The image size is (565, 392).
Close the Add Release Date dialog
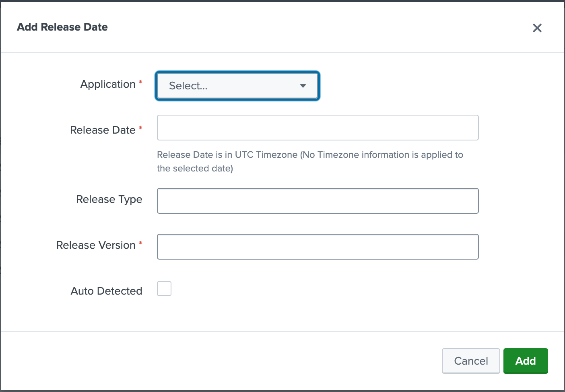[x=537, y=28]
